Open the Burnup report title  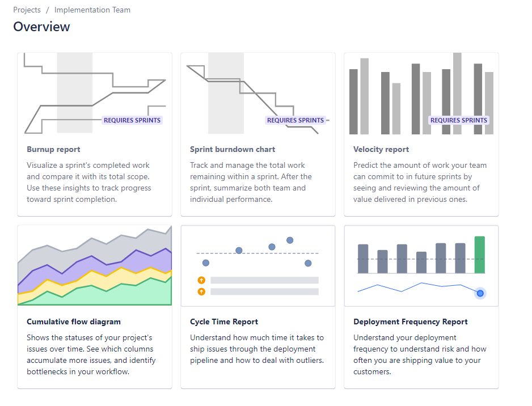point(54,149)
